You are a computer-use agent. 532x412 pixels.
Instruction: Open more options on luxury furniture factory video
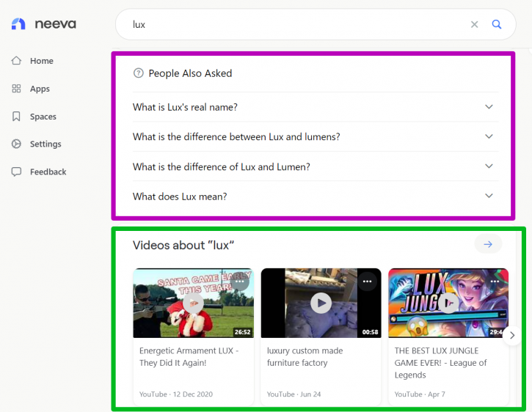pyautogui.click(x=368, y=282)
